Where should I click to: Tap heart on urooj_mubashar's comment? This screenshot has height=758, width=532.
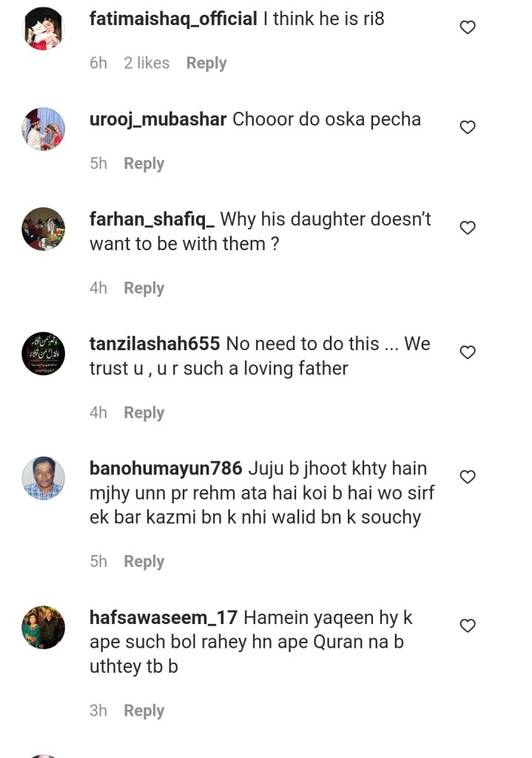[467, 127]
